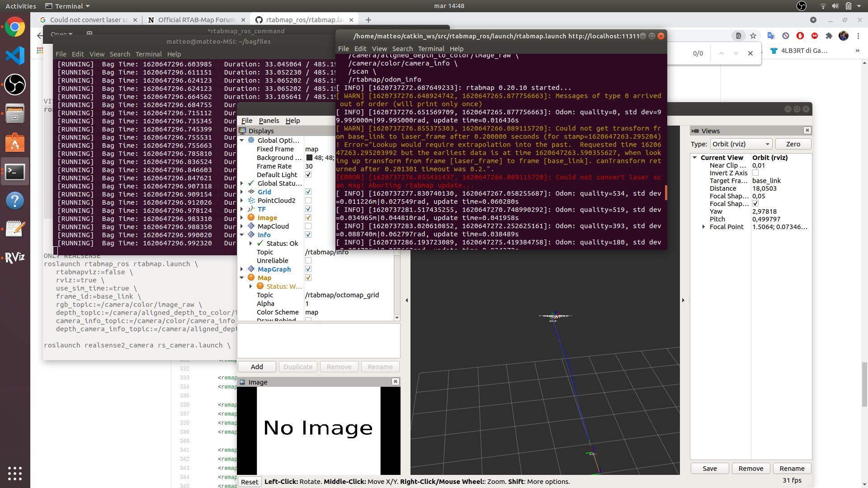This screenshot has width=868, height=488.
Task: Open the Text Editor dock icon
Action: point(15,229)
